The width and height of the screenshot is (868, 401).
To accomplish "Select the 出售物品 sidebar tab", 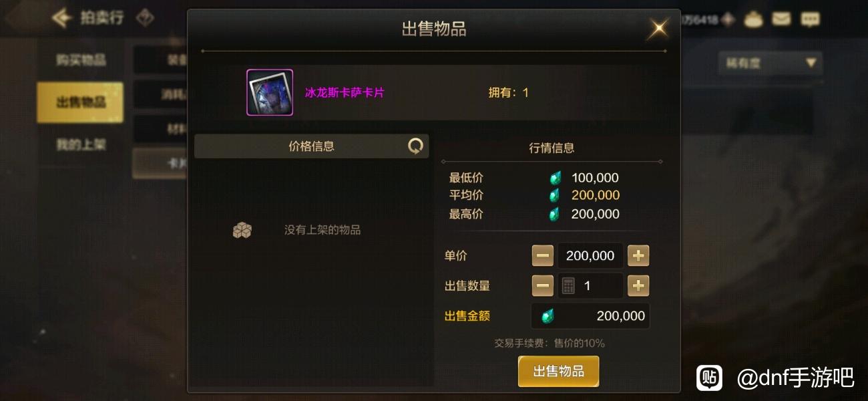I will pyautogui.click(x=80, y=102).
